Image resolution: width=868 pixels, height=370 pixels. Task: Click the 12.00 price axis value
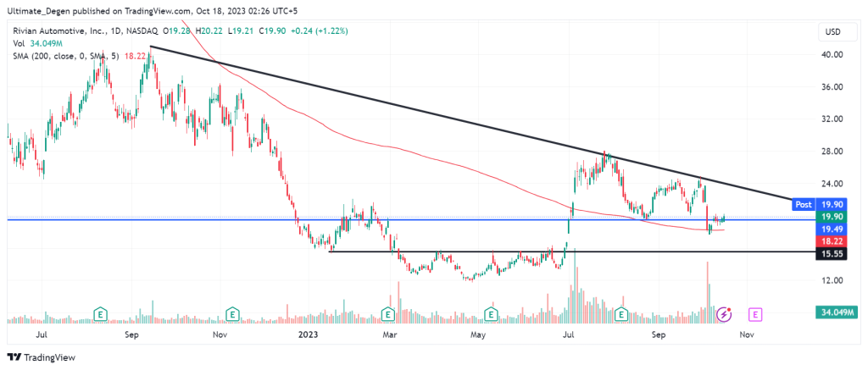point(833,280)
